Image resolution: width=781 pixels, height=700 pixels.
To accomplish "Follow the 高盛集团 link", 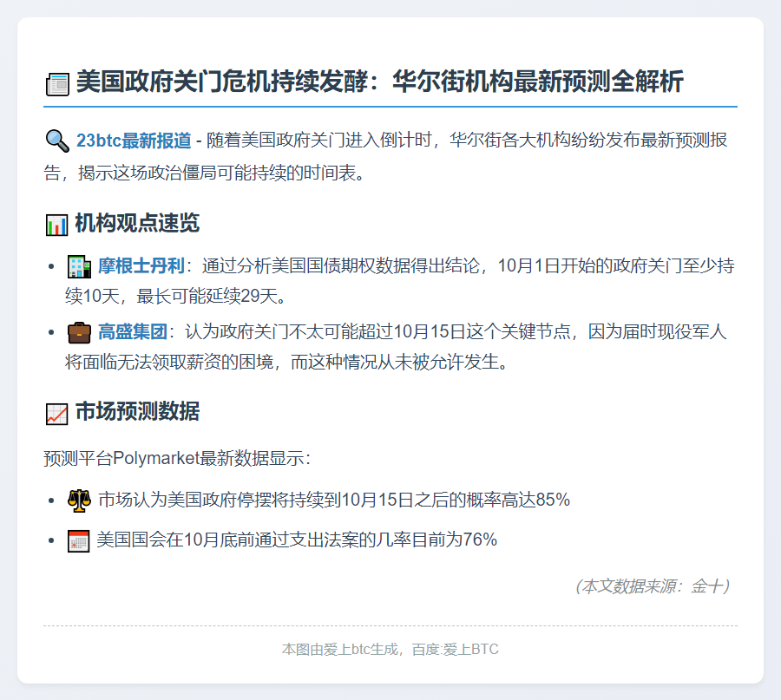I will point(133,332).
